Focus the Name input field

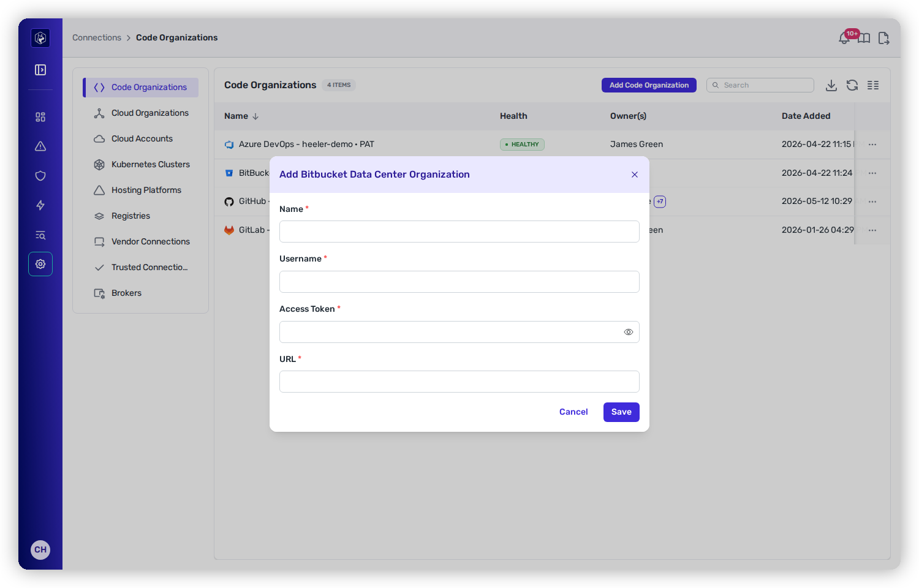point(459,232)
